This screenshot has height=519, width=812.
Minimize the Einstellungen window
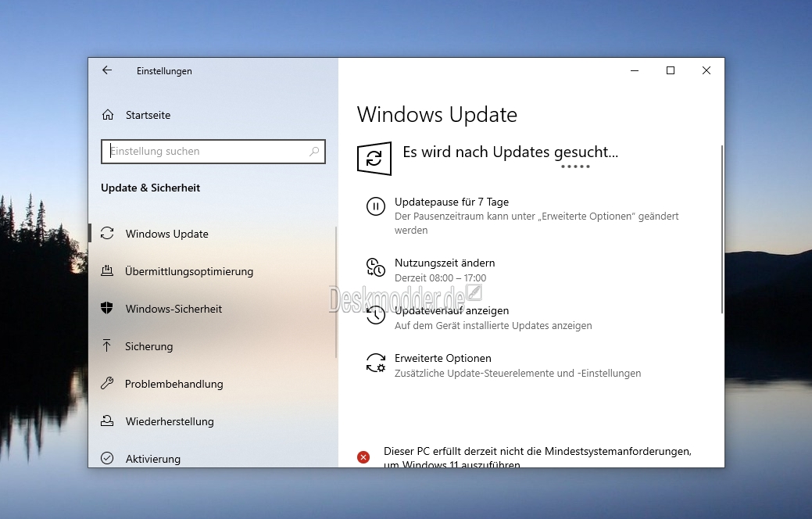tap(635, 70)
